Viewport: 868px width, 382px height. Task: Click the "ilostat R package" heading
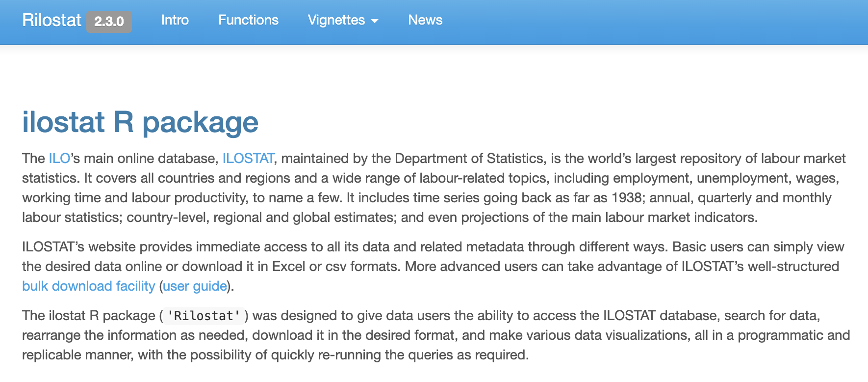coord(140,122)
